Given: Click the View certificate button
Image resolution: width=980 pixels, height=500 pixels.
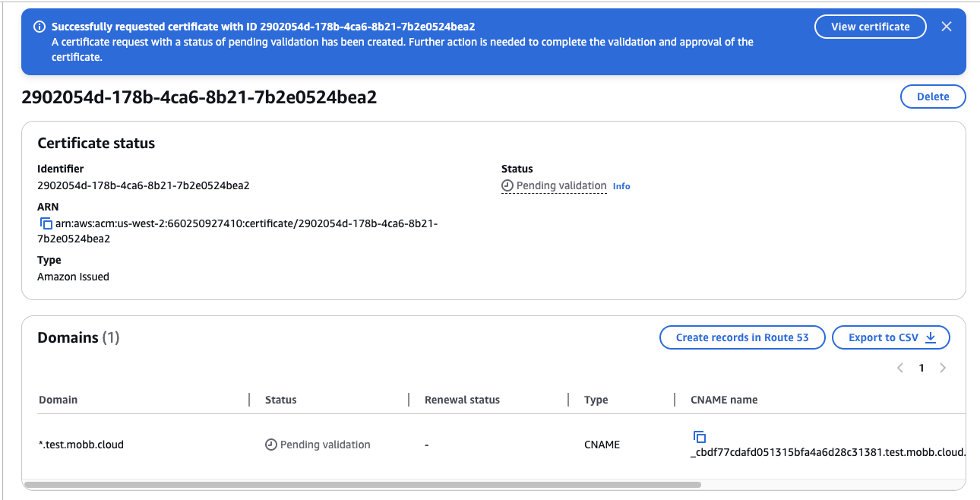Looking at the screenshot, I should [x=870, y=27].
